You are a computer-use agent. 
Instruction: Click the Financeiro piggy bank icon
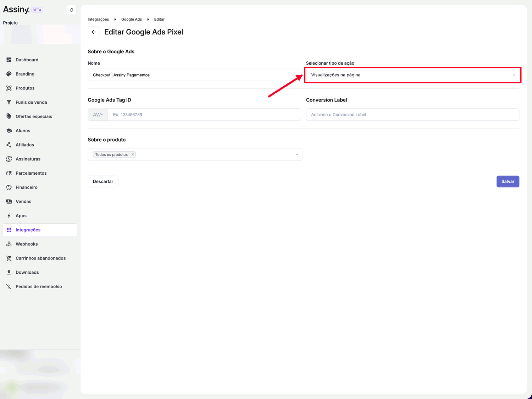(x=9, y=187)
